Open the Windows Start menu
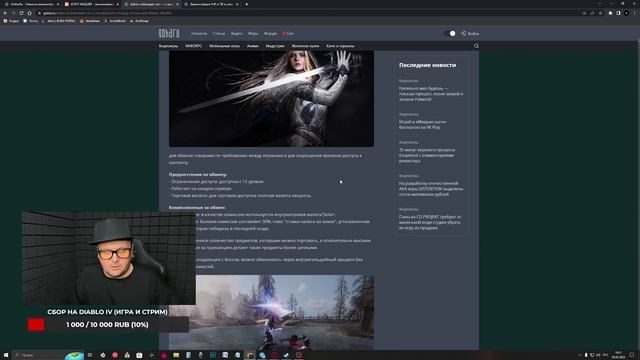The width and height of the screenshot is (640, 360). (6, 355)
